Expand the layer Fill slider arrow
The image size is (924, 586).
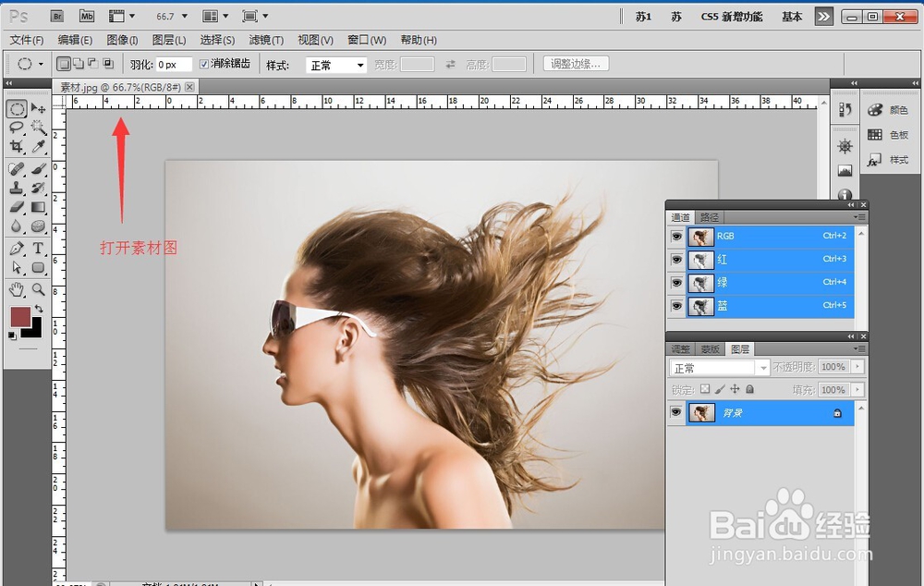coord(857,390)
